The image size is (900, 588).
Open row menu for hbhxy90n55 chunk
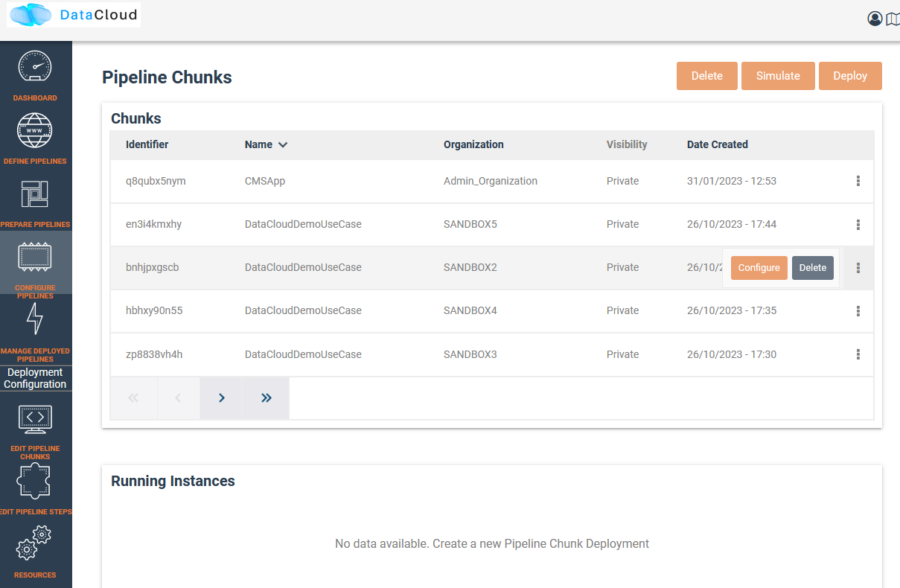coord(858,311)
